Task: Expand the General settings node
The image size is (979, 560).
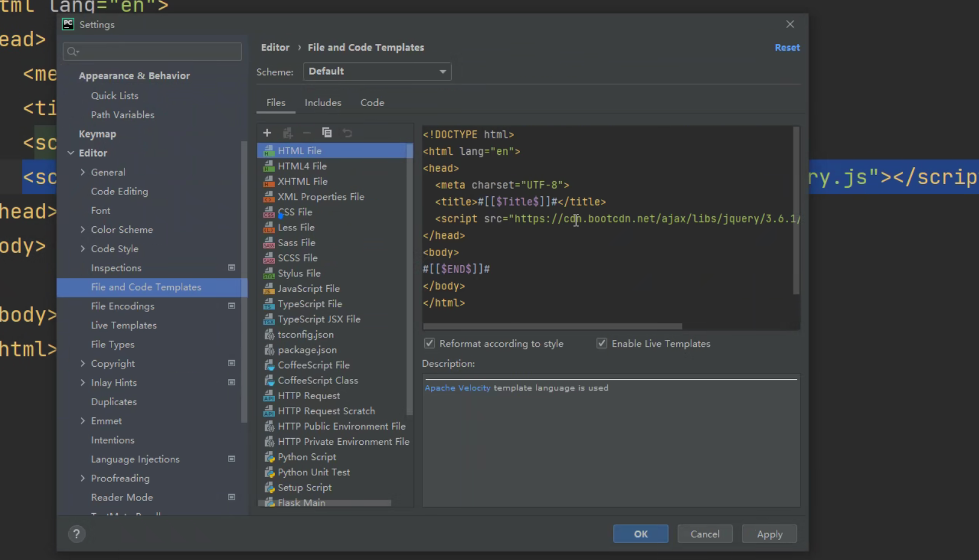Action: [x=83, y=172]
